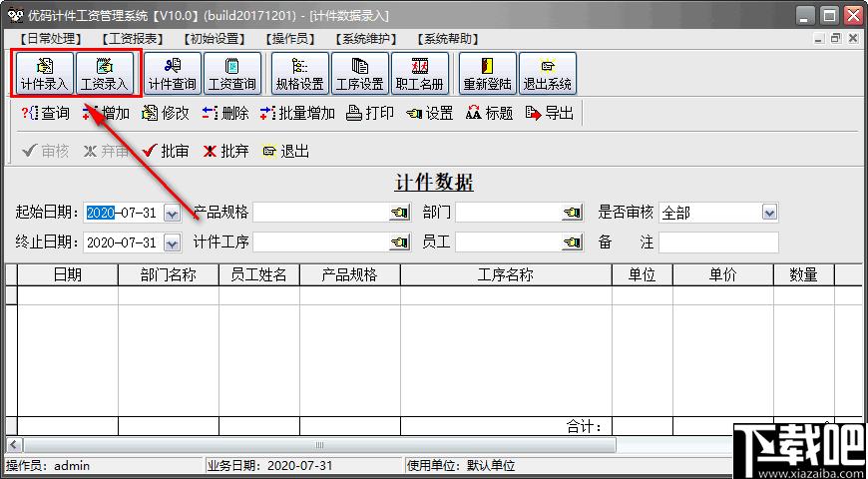This screenshot has height=479, width=868.
Task: Click the 删除 action to delete a record
Action: coord(225,113)
